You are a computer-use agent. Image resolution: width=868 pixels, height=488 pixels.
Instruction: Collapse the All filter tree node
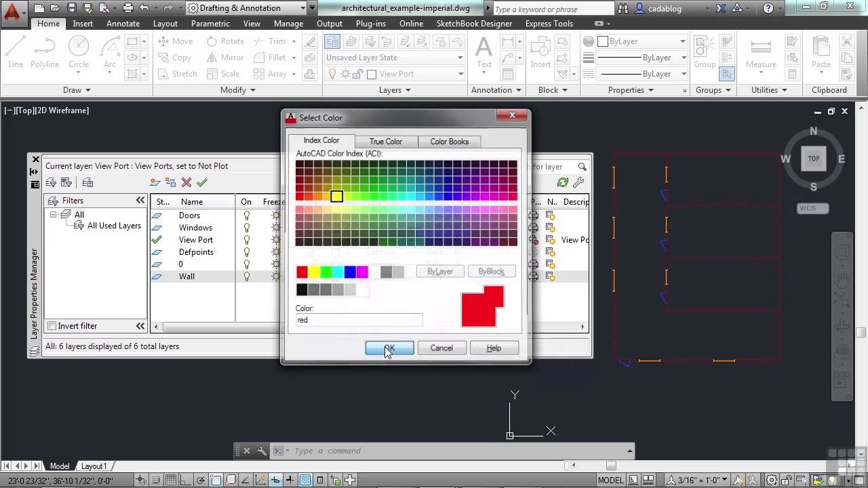(x=53, y=214)
